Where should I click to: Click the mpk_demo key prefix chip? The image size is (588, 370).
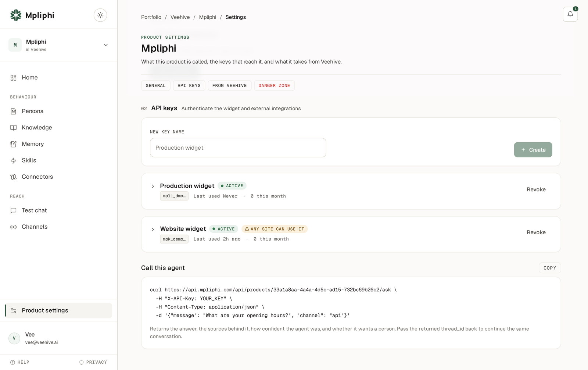(x=174, y=239)
